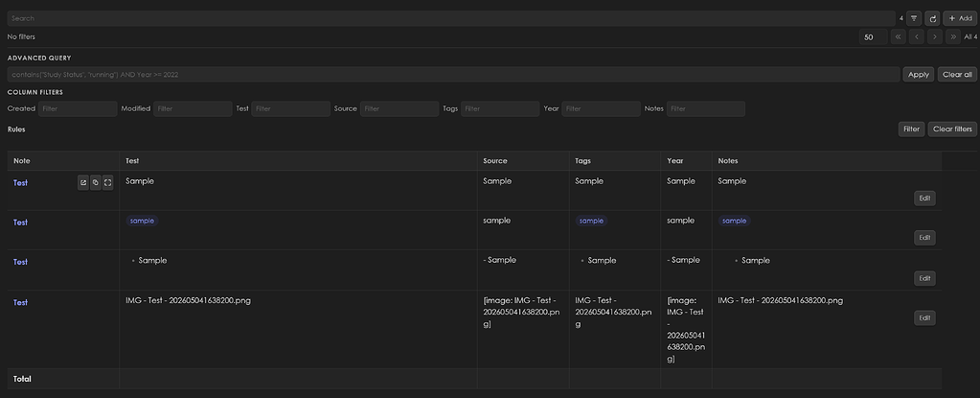Click the Total row label
This screenshot has height=398, width=980.
click(22, 379)
